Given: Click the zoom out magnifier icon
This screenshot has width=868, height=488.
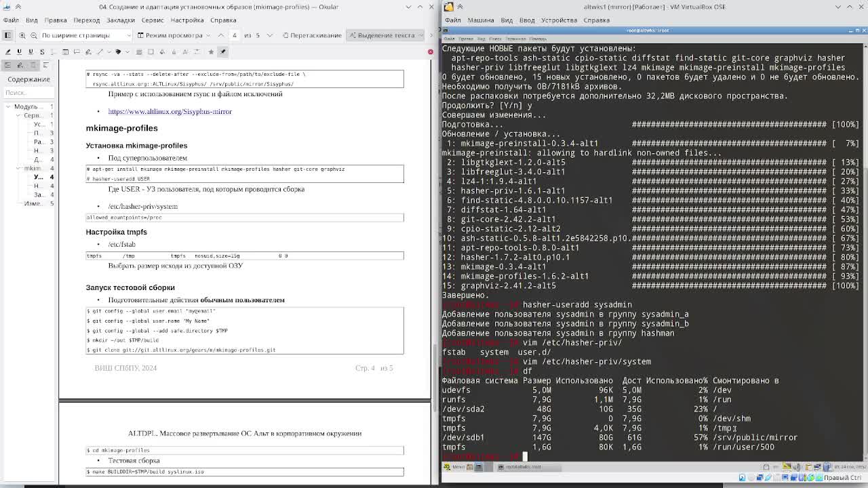Looking at the screenshot, I should tap(33, 35).
